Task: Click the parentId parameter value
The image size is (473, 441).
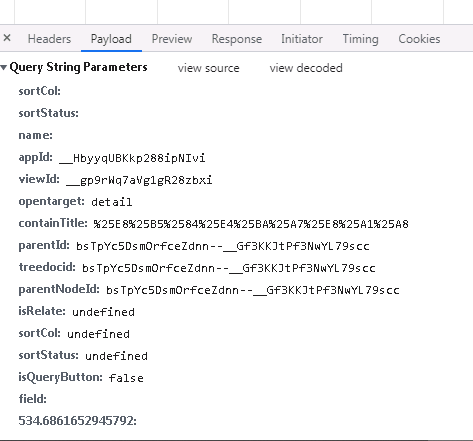Action: (223, 246)
